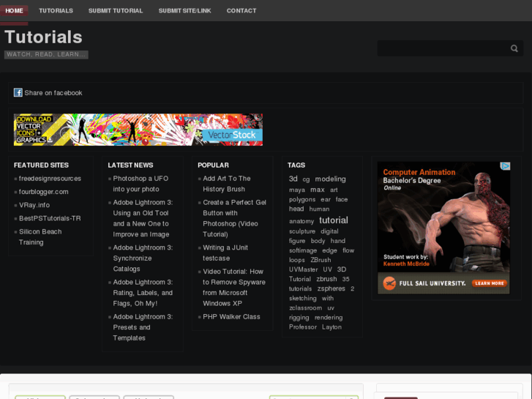Viewport: 532px width, 399px height.
Task: Open the Contact page
Action: [x=241, y=10]
